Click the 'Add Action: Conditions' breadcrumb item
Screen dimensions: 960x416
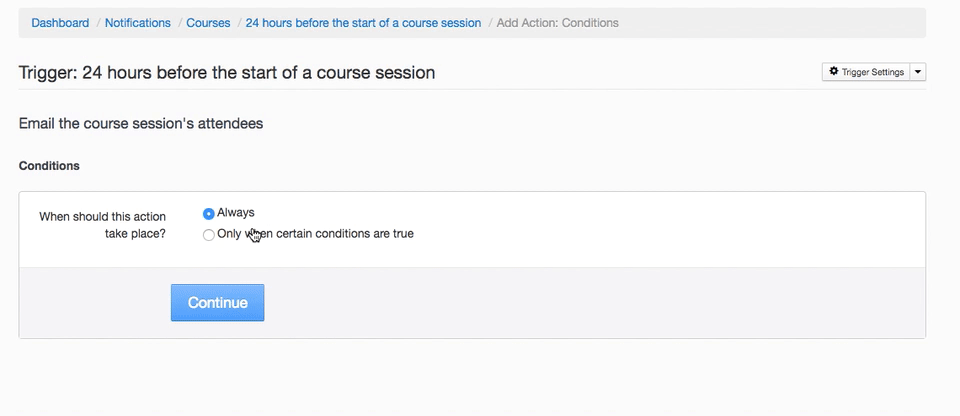pyautogui.click(x=557, y=22)
